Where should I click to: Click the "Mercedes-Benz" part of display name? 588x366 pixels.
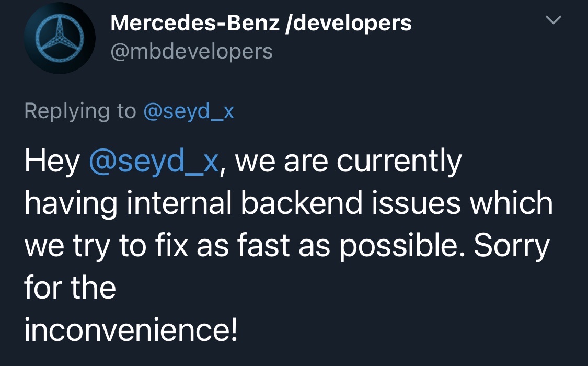pyautogui.click(x=194, y=22)
